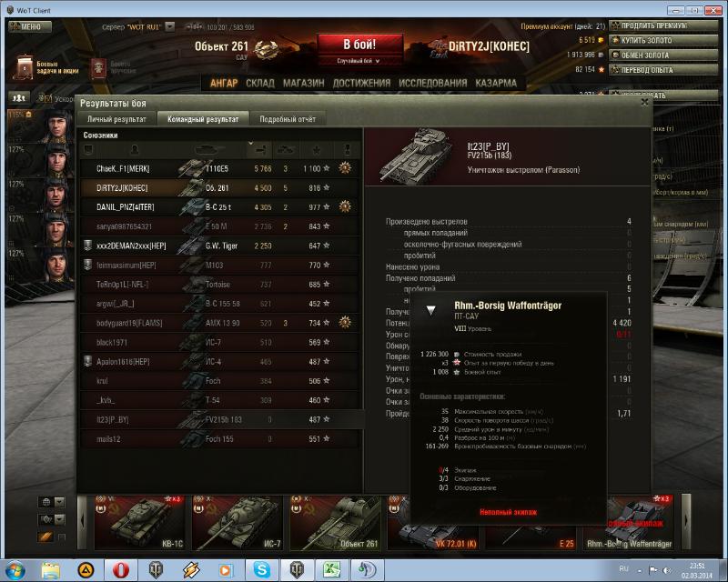Click ПРОДЛИТЬ ПРЕМИУМ button

click(663, 25)
